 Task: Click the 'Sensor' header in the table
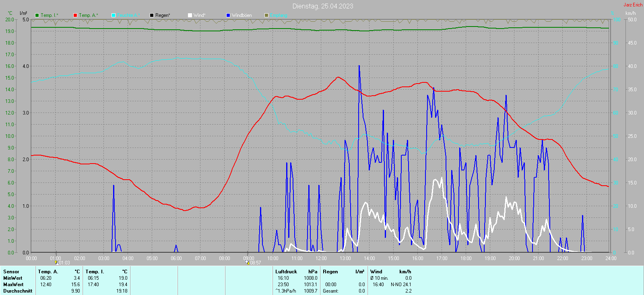(11, 272)
